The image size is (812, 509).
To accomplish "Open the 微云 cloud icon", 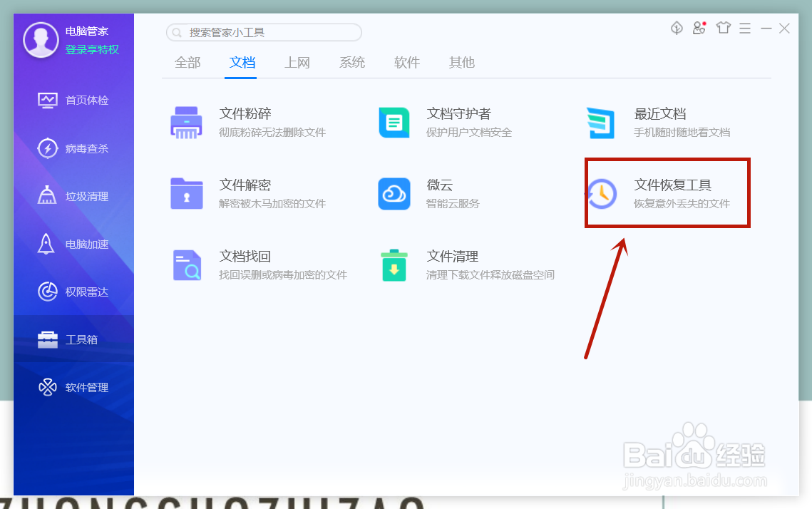I will (394, 194).
